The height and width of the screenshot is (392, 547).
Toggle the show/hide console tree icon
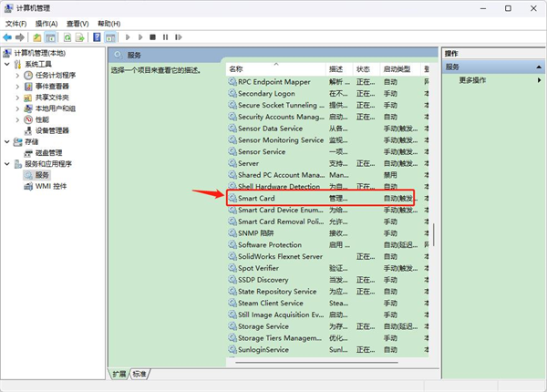pos(50,37)
